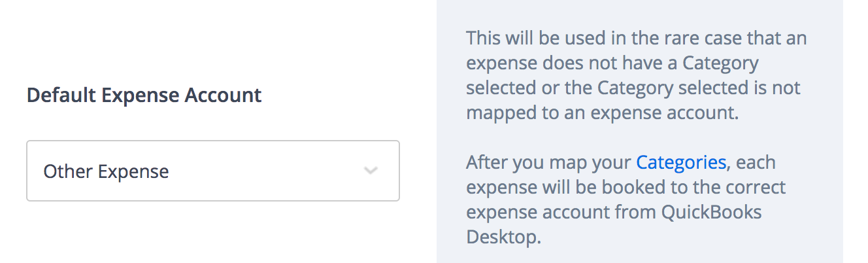Click 'selected or the Category selected' line
The width and height of the screenshot is (868, 263).
tap(633, 88)
